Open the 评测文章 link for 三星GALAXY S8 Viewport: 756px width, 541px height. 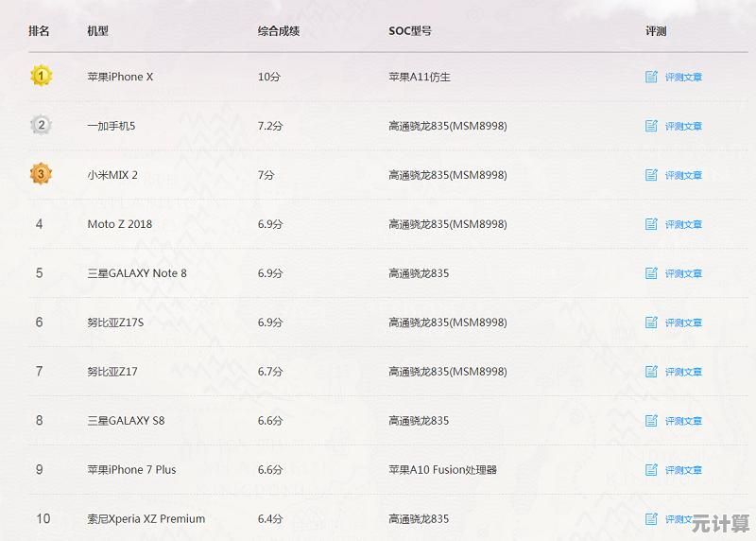pyautogui.click(x=683, y=422)
